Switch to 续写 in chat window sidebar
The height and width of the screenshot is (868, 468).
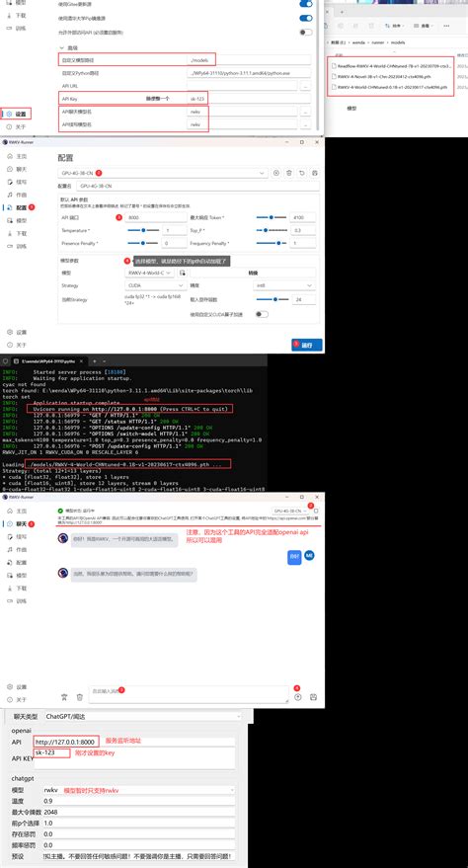coord(17,537)
